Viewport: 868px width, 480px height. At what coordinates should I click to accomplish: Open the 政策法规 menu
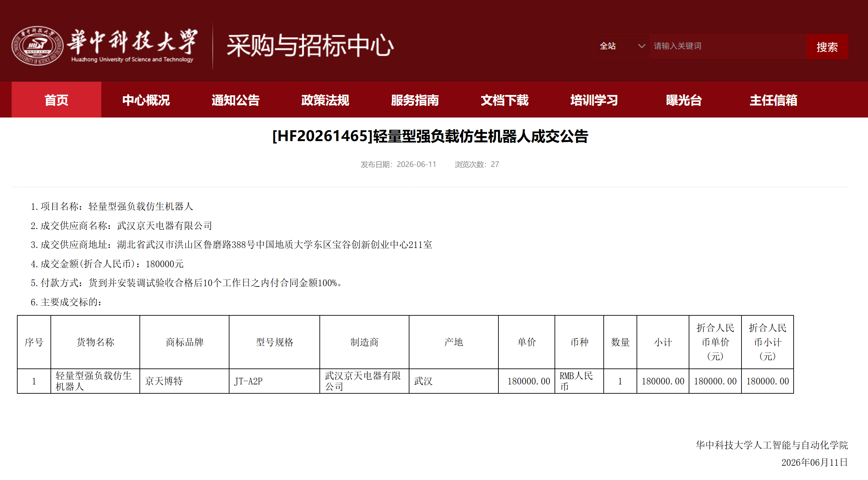(325, 100)
